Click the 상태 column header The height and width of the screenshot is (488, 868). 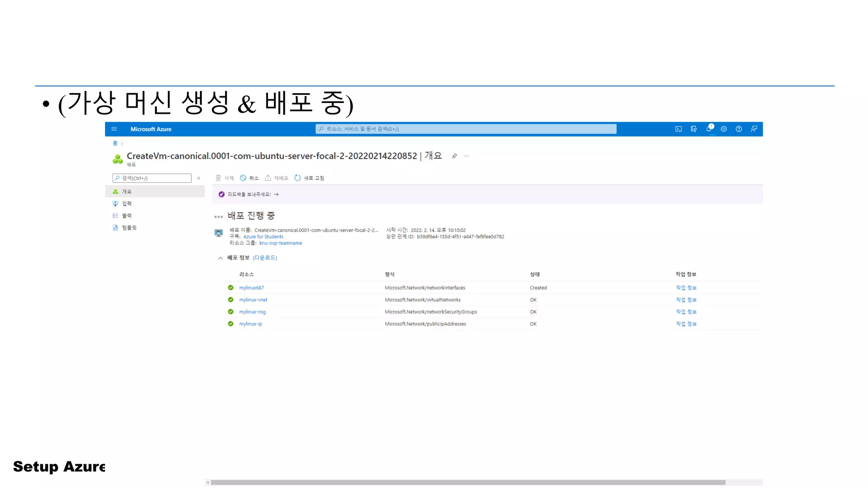(x=535, y=274)
